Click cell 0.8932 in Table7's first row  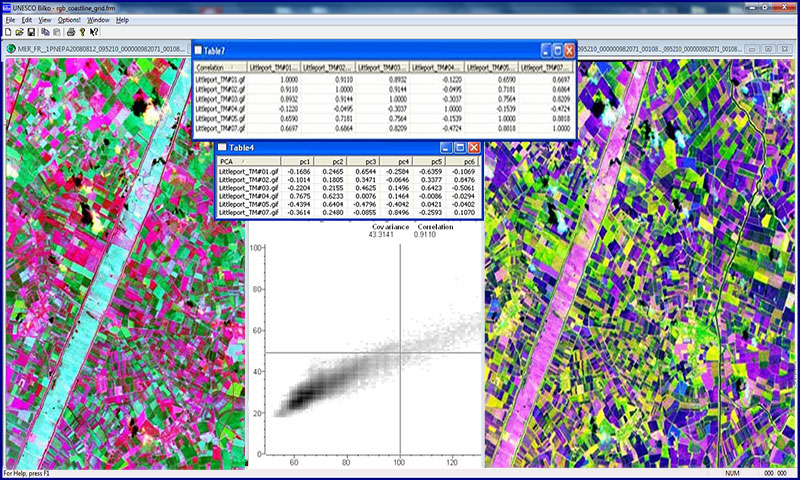[x=398, y=80]
